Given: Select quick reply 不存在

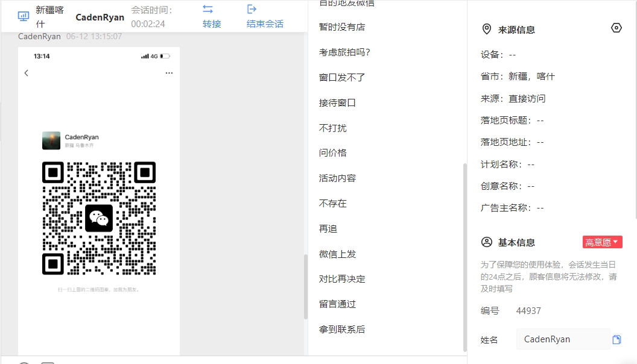Looking at the screenshot, I should 333,203.
